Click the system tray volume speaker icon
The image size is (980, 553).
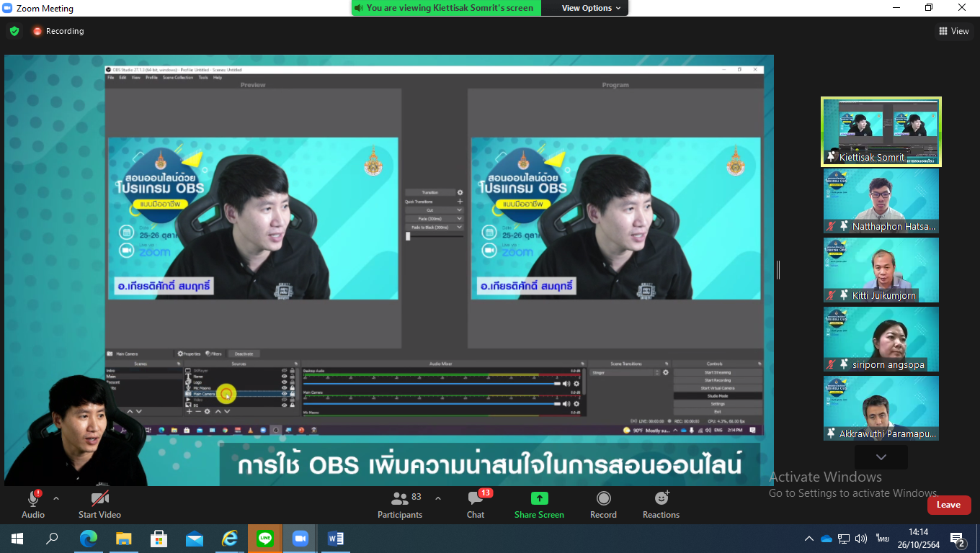[x=861, y=539]
